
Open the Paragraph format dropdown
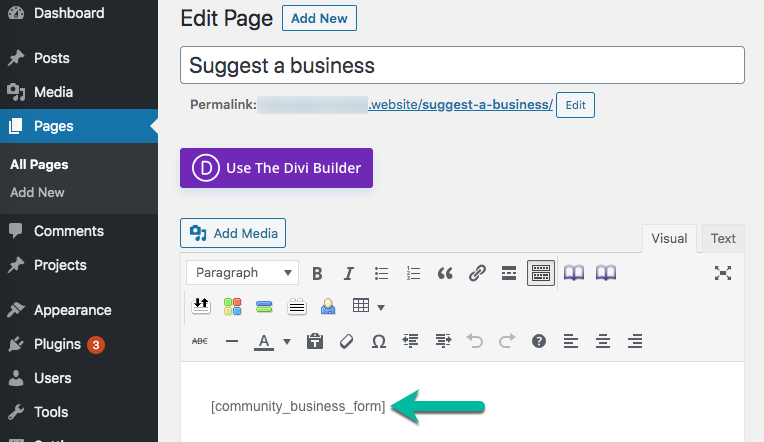(x=243, y=273)
